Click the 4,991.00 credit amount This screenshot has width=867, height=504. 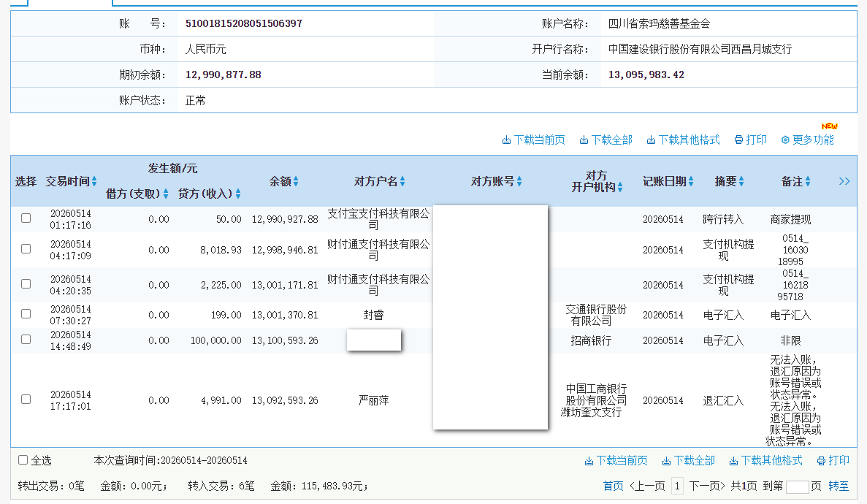click(221, 400)
